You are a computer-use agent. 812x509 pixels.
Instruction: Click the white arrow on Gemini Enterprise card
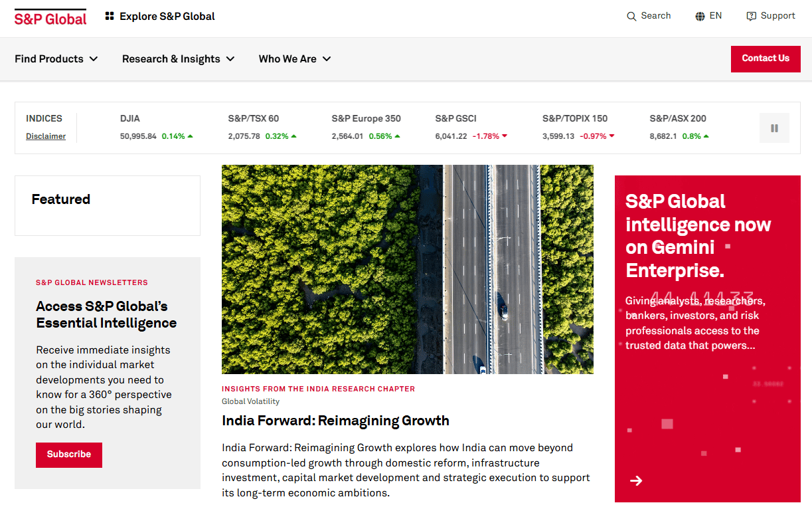click(636, 480)
